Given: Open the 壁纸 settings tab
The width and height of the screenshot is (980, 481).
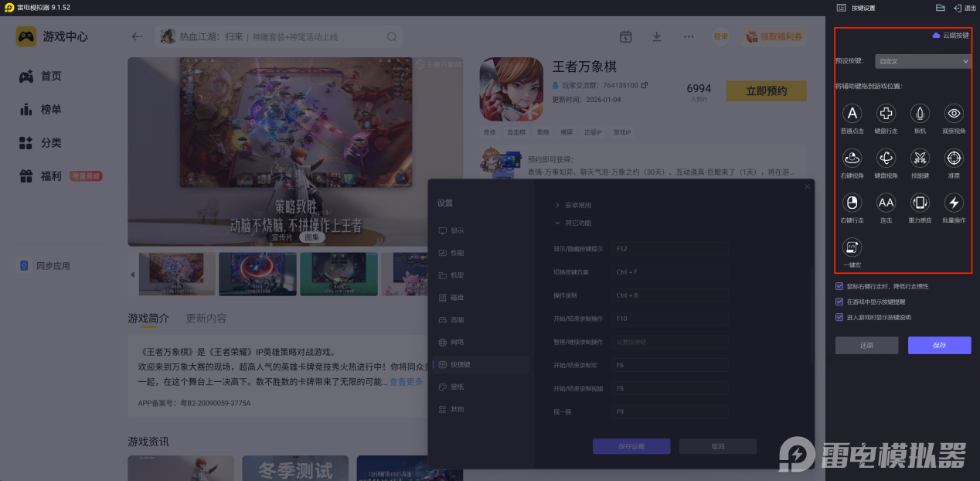Looking at the screenshot, I should coord(479,387).
